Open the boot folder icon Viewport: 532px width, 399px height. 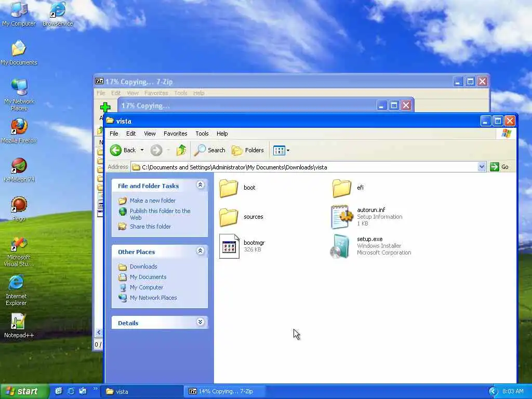point(229,188)
